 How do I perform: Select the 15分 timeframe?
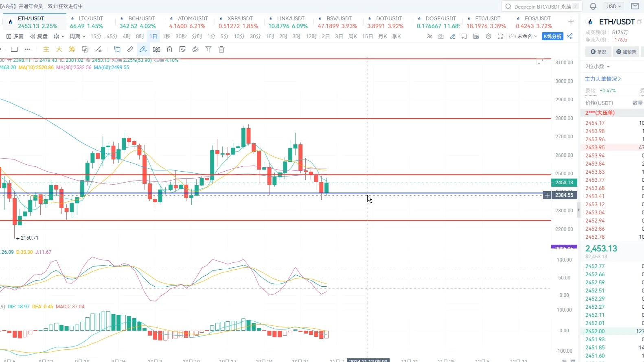point(96,36)
